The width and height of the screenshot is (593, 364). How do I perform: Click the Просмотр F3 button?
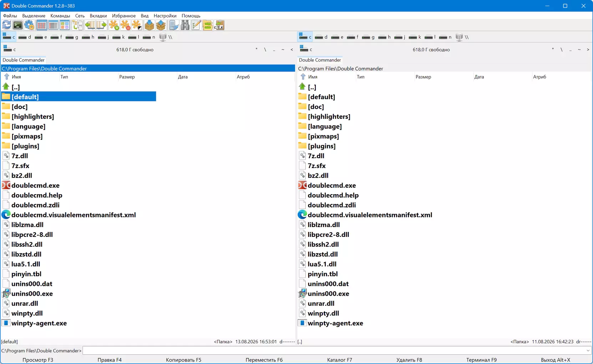(38, 360)
